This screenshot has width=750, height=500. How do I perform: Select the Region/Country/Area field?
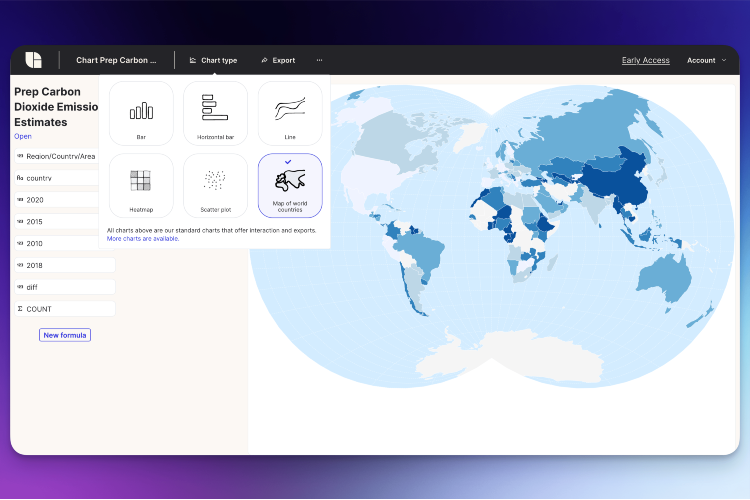[56, 156]
